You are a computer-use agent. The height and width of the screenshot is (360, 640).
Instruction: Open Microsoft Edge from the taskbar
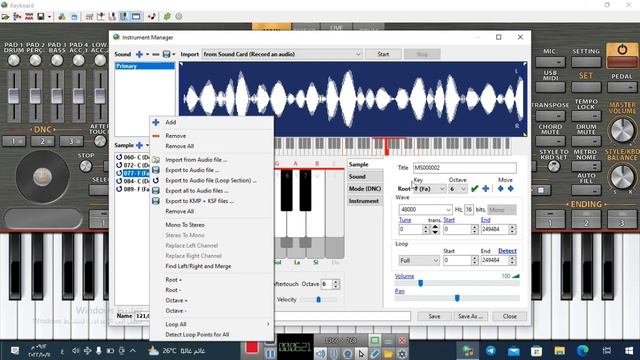tap(583, 350)
